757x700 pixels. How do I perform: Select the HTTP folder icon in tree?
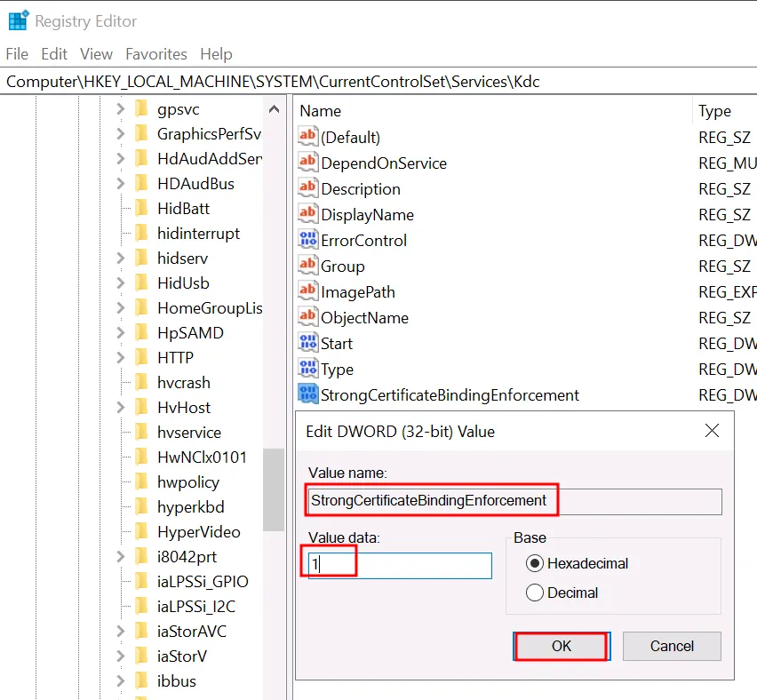(141, 358)
